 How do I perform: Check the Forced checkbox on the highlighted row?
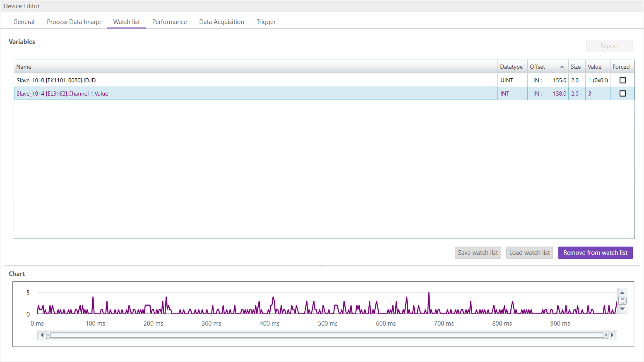pos(622,93)
